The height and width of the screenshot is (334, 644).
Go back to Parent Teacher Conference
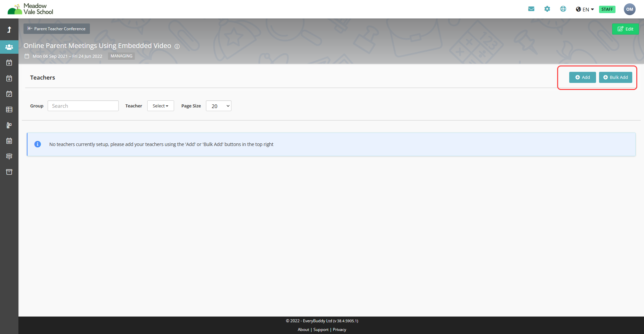(57, 29)
